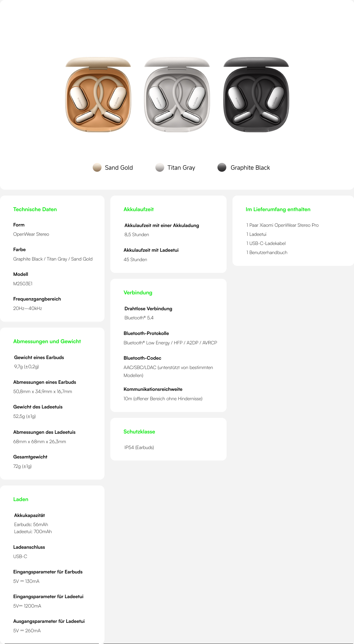Click the 5V 1200mA case input value
The height and width of the screenshot is (644, 354).
point(27,606)
